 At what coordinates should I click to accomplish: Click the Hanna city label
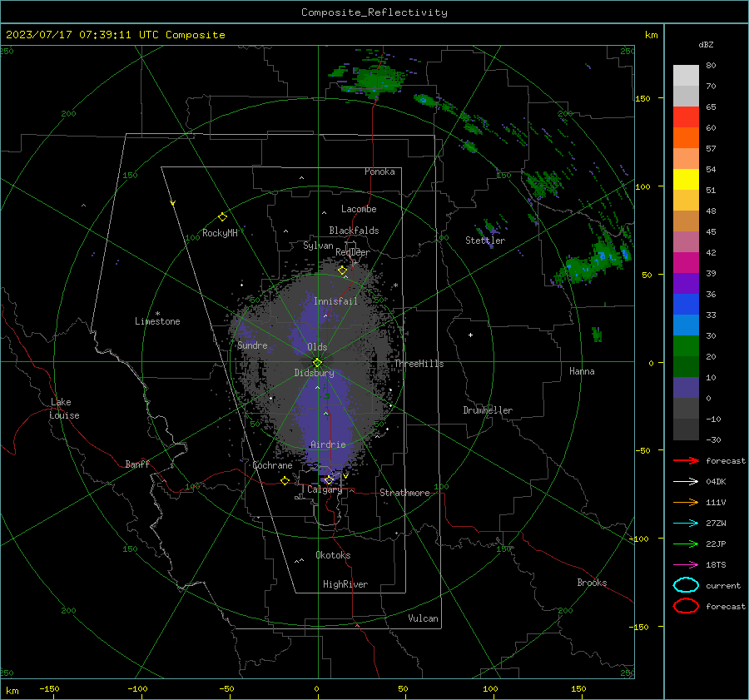pos(582,371)
